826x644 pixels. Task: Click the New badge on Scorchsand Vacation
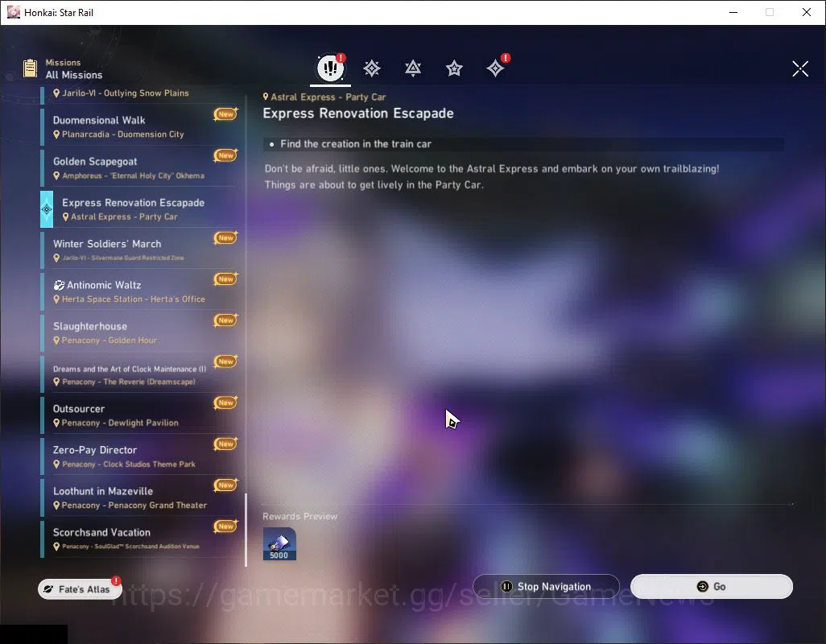226,526
